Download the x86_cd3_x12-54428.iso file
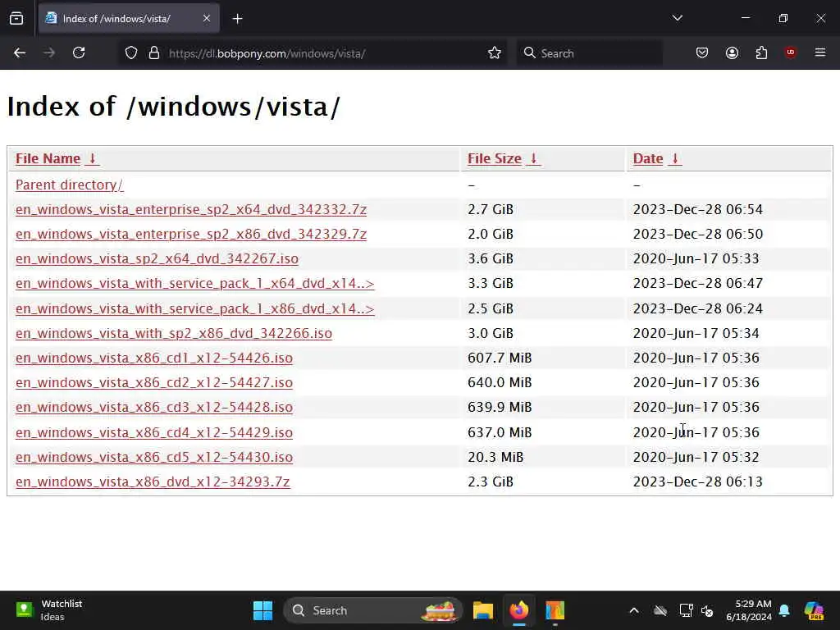The height and width of the screenshot is (630, 840). coord(154,407)
